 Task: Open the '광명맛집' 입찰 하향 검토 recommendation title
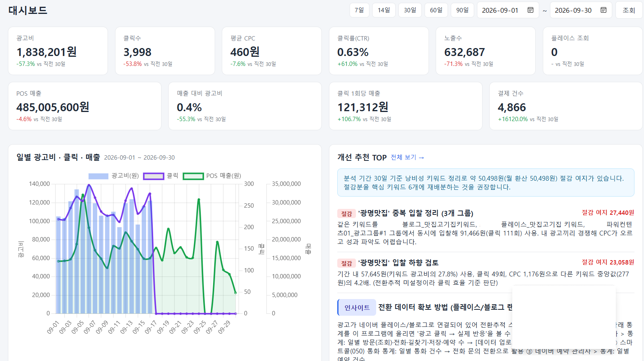(x=398, y=263)
